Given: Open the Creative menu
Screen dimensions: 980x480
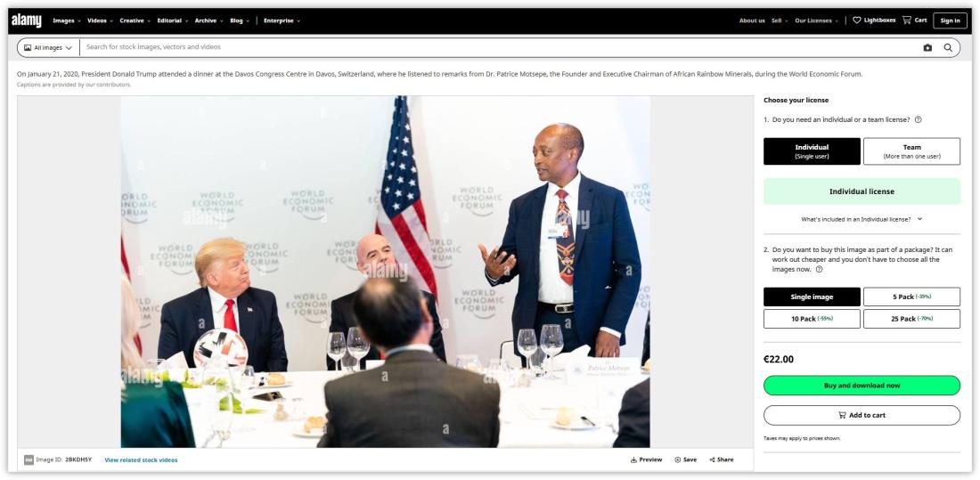Looking at the screenshot, I should (x=135, y=20).
